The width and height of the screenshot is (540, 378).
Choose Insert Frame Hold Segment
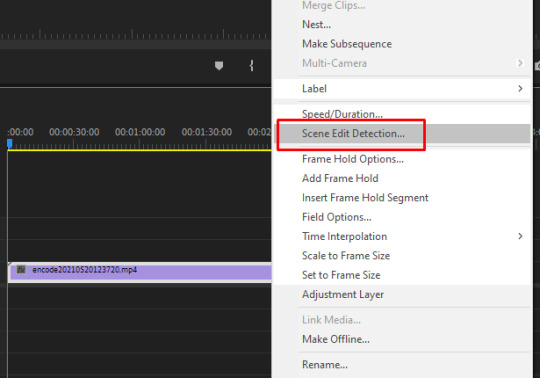[402, 198]
